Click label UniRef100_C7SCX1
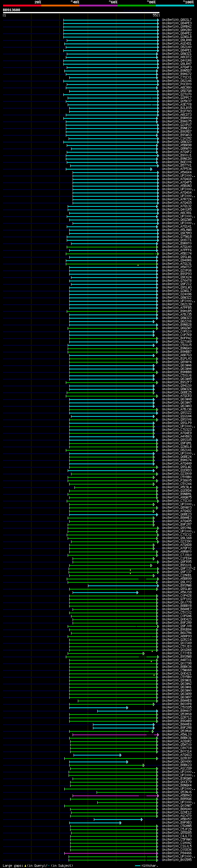The width and height of the screenshot is (197, 868). click(177, 78)
